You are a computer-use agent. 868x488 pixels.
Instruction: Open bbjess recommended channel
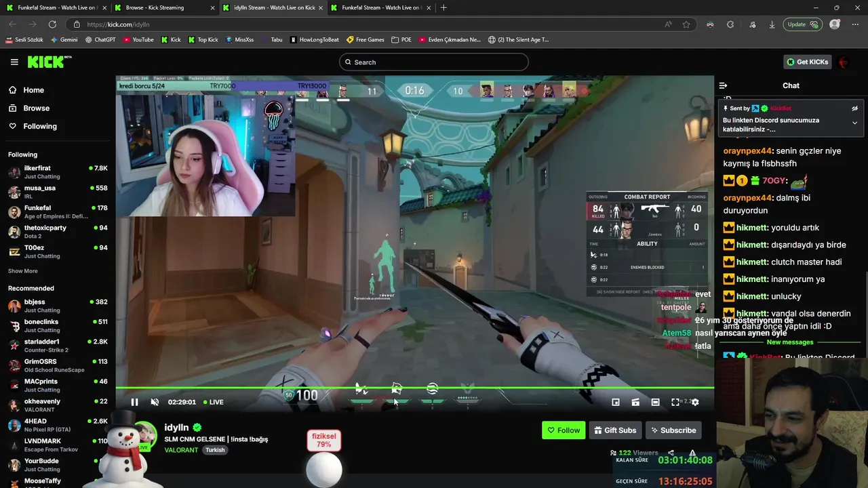click(58, 306)
